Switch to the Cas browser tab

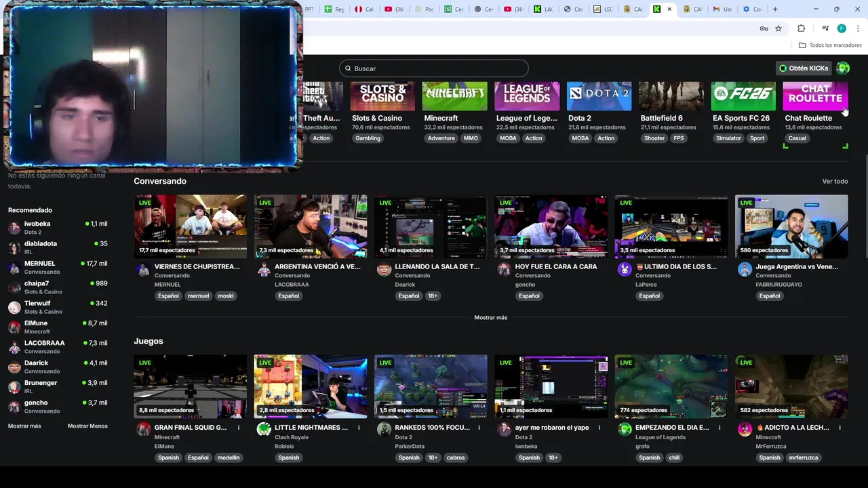(x=574, y=9)
